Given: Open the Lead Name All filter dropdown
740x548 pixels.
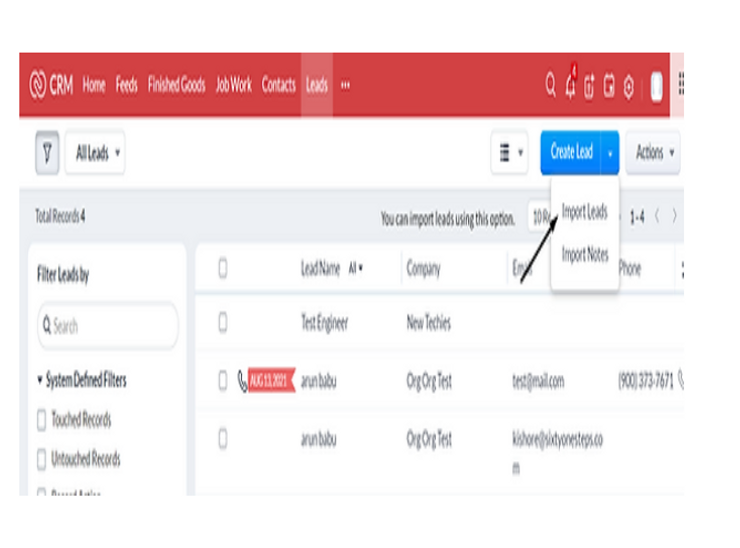Looking at the screenshot, I should click(x=356, y=268).
